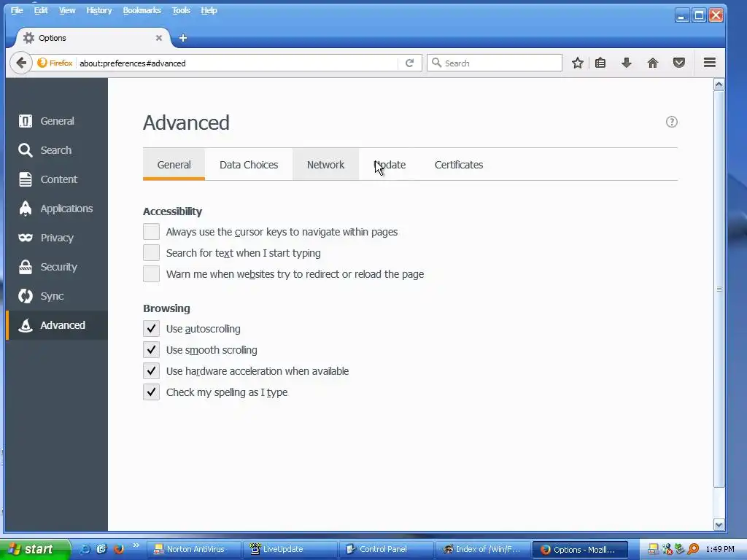
Task: Disable hardware acceleration when available
Action: [x=151, y=371]
